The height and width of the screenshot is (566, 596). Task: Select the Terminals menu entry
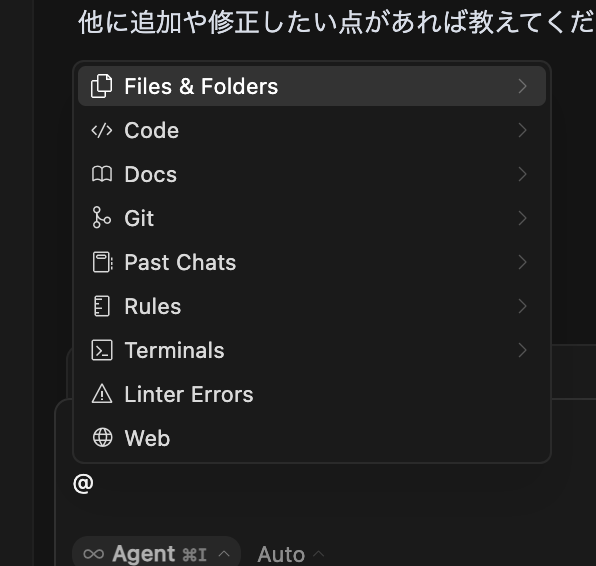tap(312, 350)
